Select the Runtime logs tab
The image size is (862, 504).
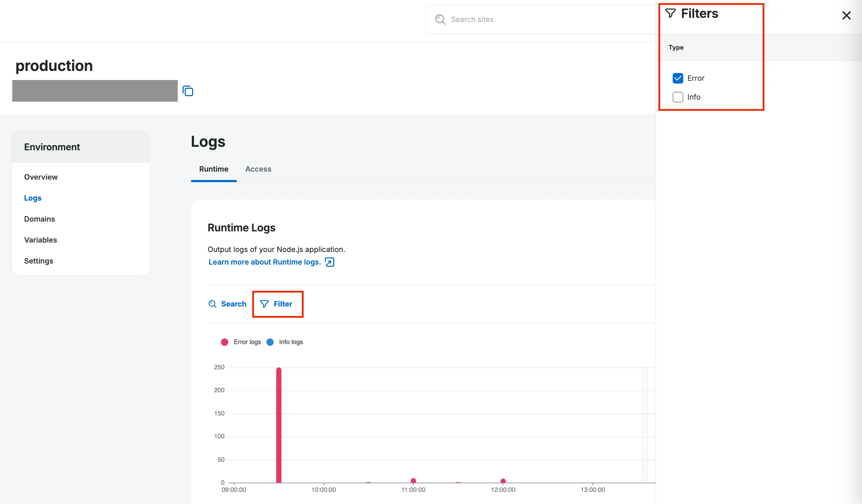(x=214, y=169)
